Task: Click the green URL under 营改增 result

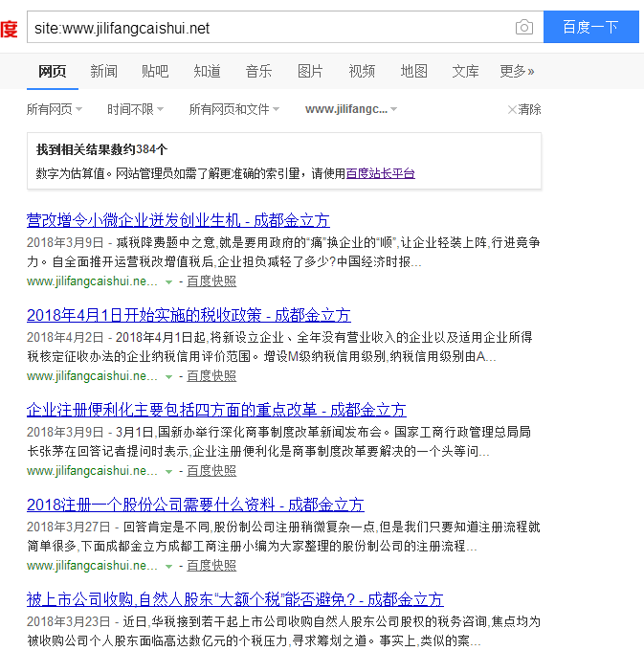Action: pyautogui.click(x=92, y=281)
